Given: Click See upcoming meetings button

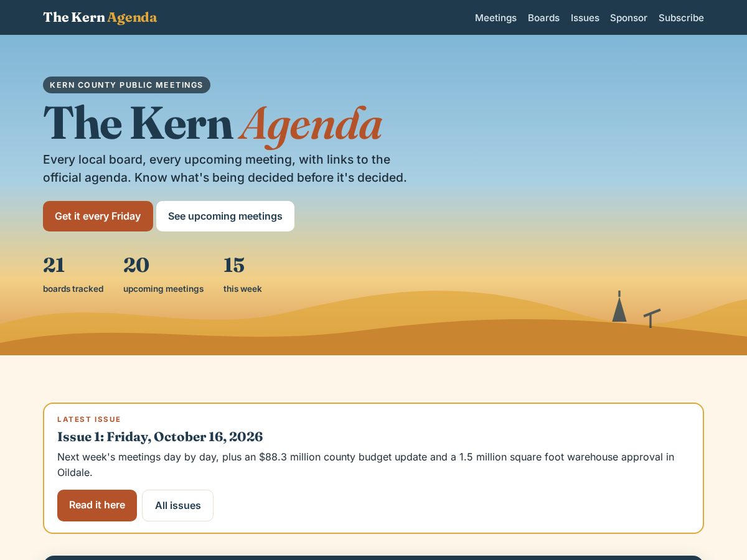Looking at the screenshot, I should [x=225, y=216].
